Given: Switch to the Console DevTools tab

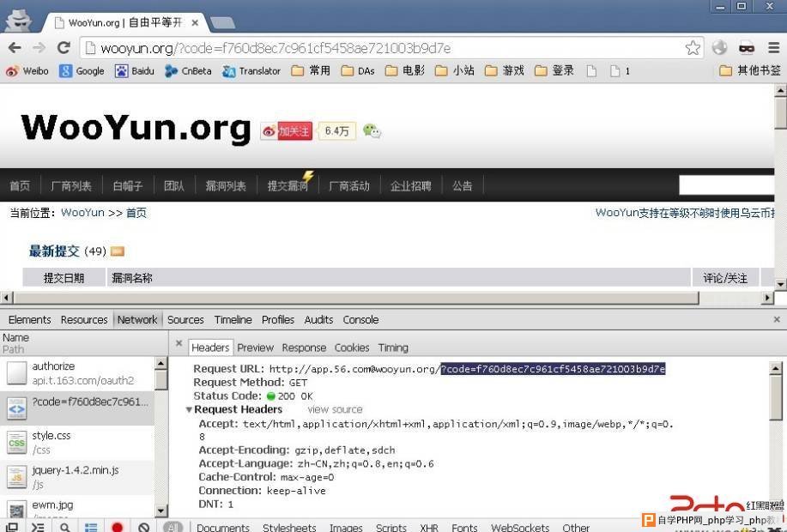Looking at the screenshot, I should pyautogui.click(x=360, y=320).
